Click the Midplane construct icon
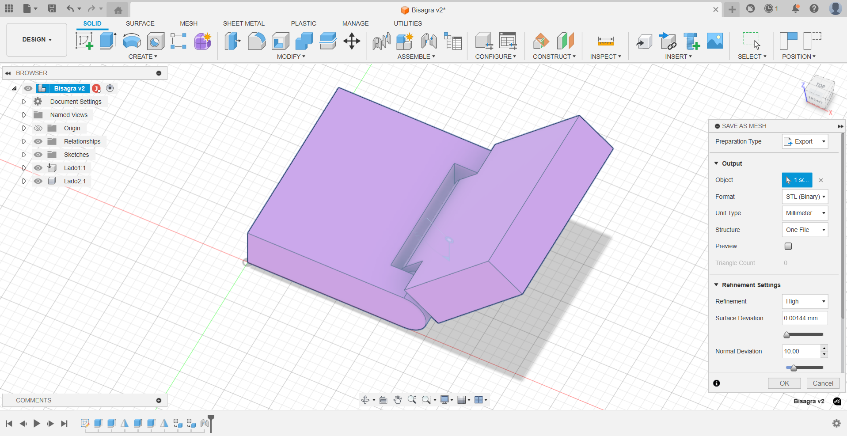This screenshot has height=436, width=847. pyautogui.click(x=566, y=41)
